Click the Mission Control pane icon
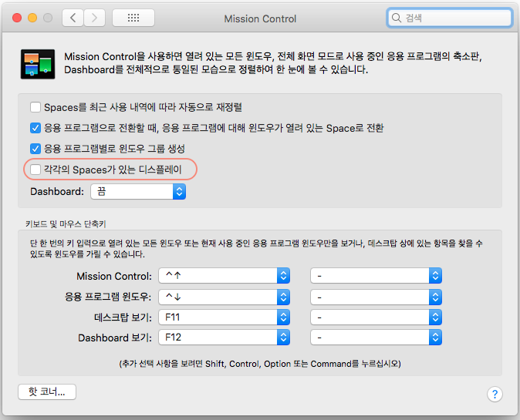Screen dimensions: 520x420 (38, 64)
